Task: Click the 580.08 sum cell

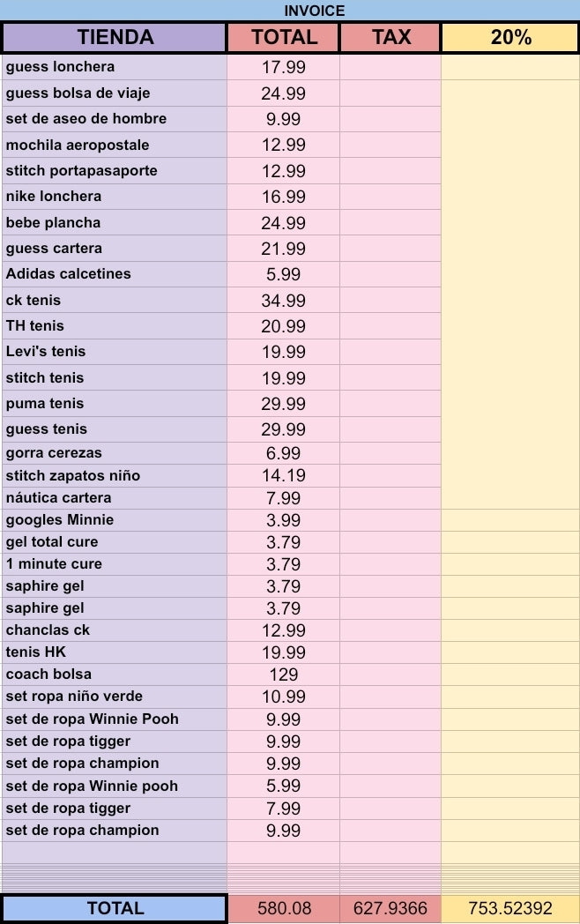Action: 283,908
